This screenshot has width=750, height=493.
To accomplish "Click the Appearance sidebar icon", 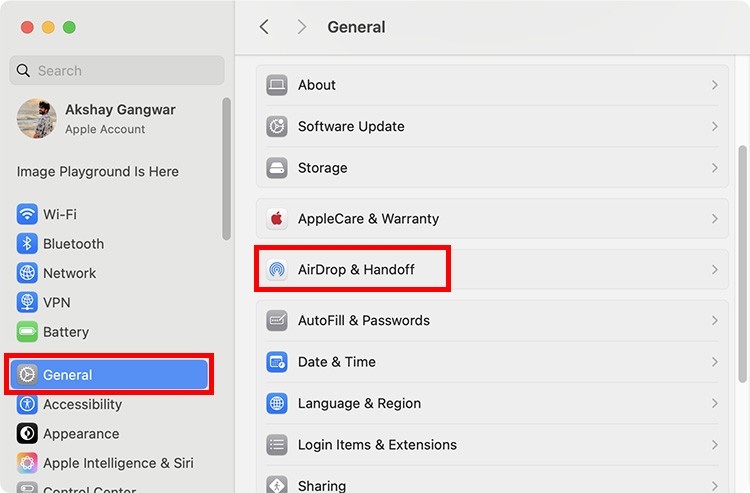I will (x=27, y=434).
